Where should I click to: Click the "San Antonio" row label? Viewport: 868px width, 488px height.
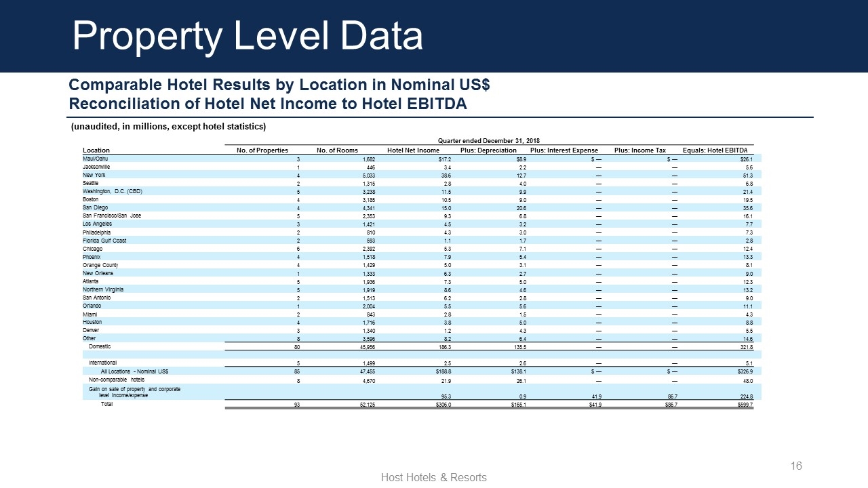97,297
